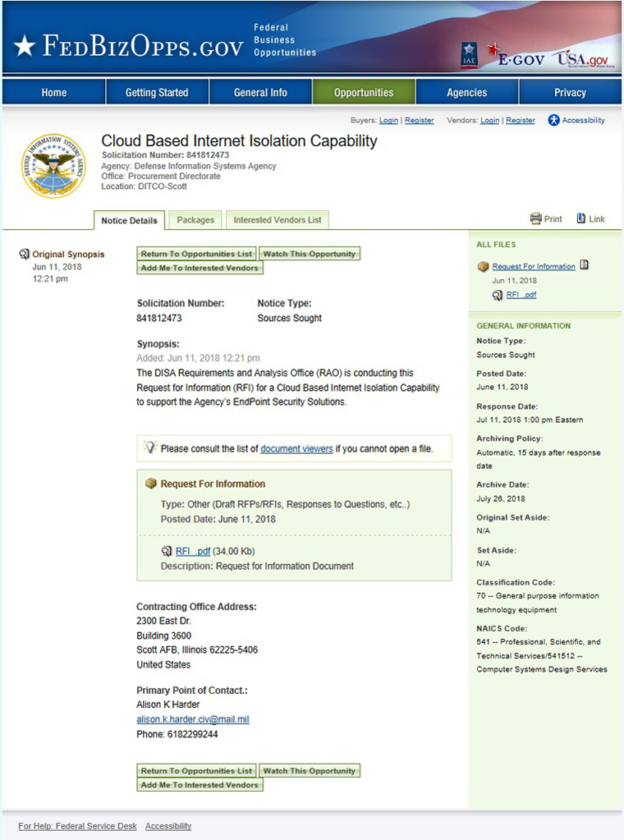Click Vendors Register link
624x840 pixels.
point(521,121)
